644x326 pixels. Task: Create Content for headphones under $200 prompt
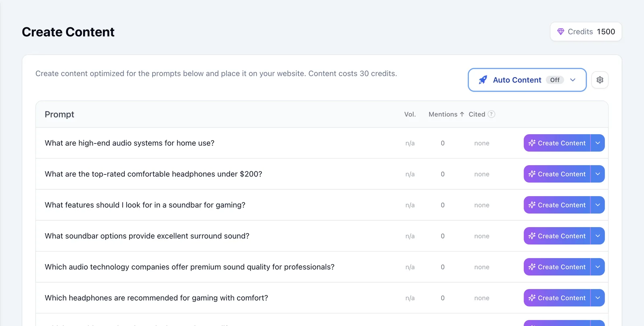[557, 174]
